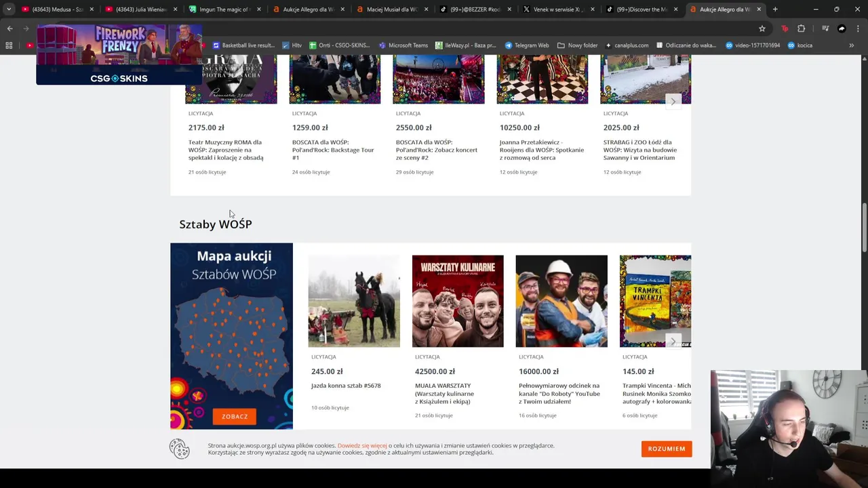Open the kocica bookmark
This screenshot has height=488, width=868.
[800, 45]
